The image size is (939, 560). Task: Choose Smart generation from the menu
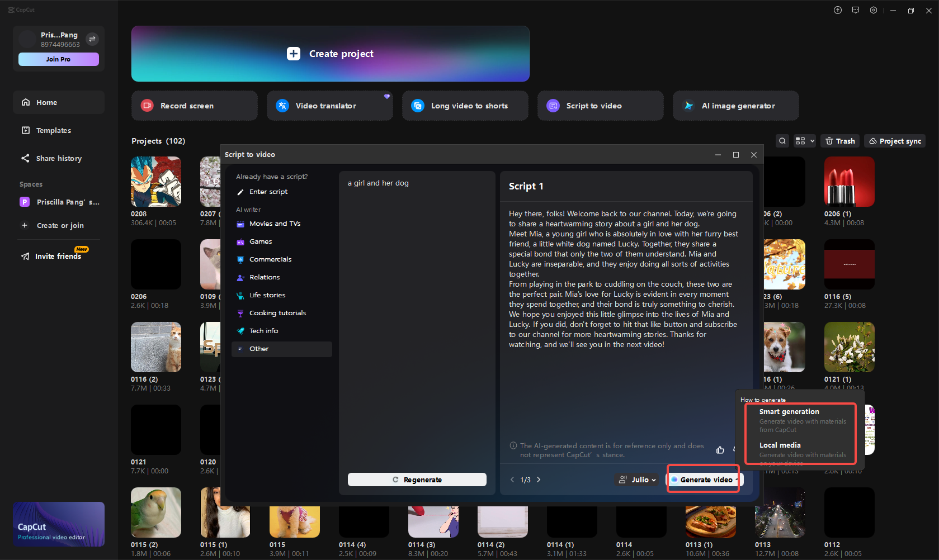tap(789, 411)
